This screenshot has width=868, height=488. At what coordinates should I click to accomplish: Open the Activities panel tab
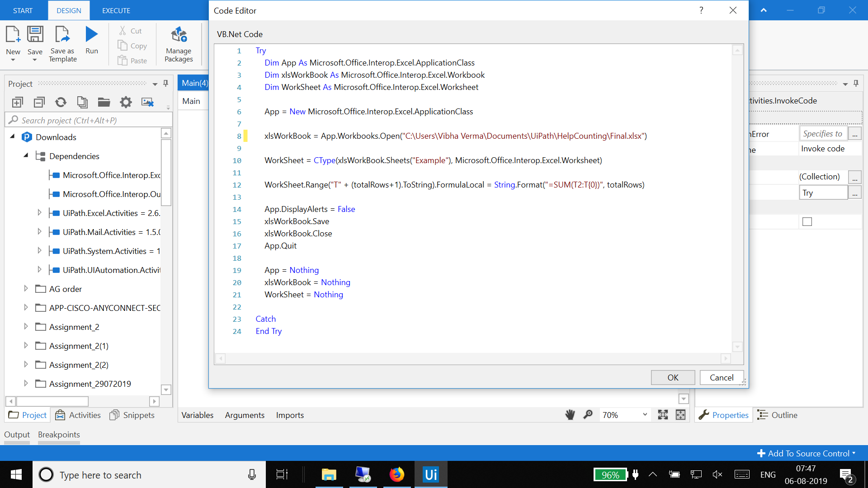78,415
